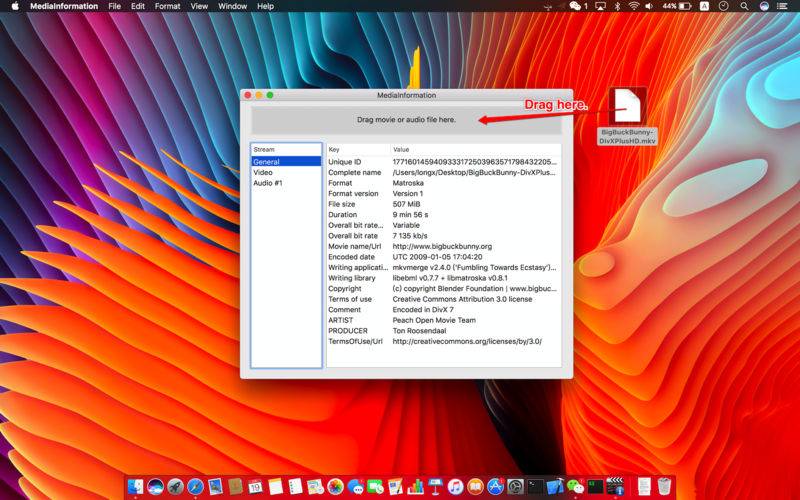Open WeChat green dock icon
Screen dimensions: 800x500
click(x=576, y=486)
